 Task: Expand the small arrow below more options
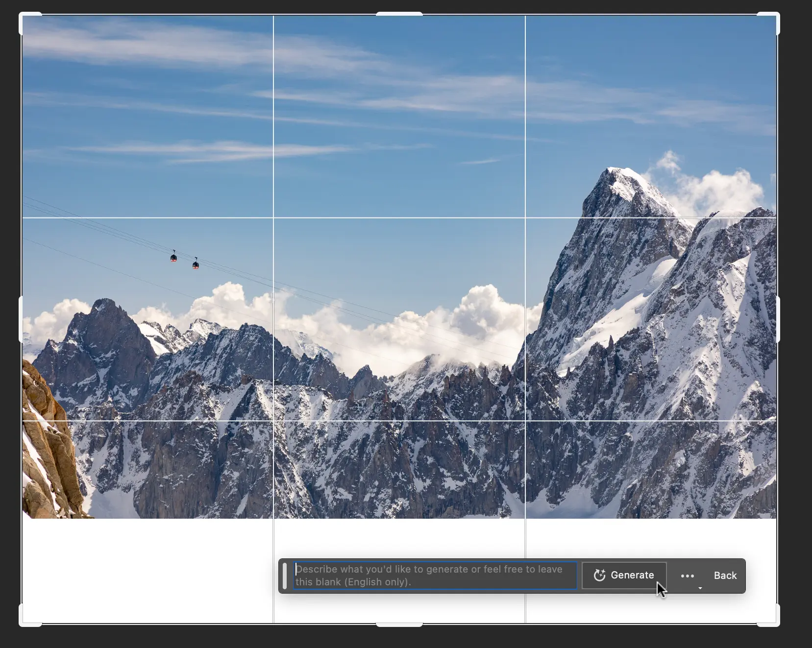[x=700, y=588]
